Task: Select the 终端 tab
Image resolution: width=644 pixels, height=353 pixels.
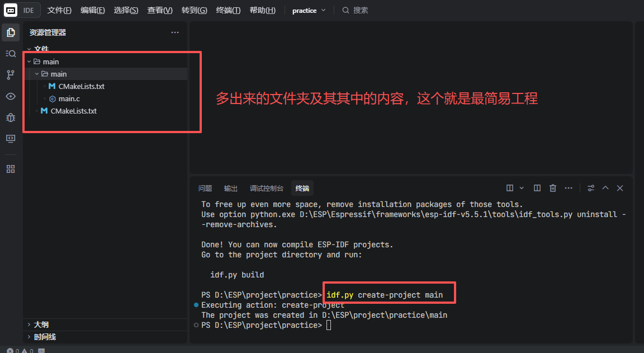Action: point(302,188)
